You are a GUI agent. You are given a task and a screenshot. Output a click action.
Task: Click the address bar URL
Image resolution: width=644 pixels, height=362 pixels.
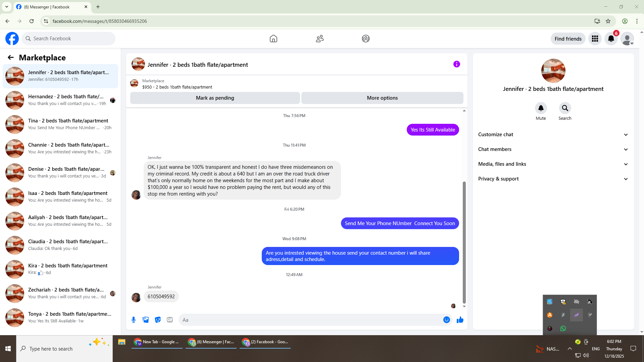point(100,21)
